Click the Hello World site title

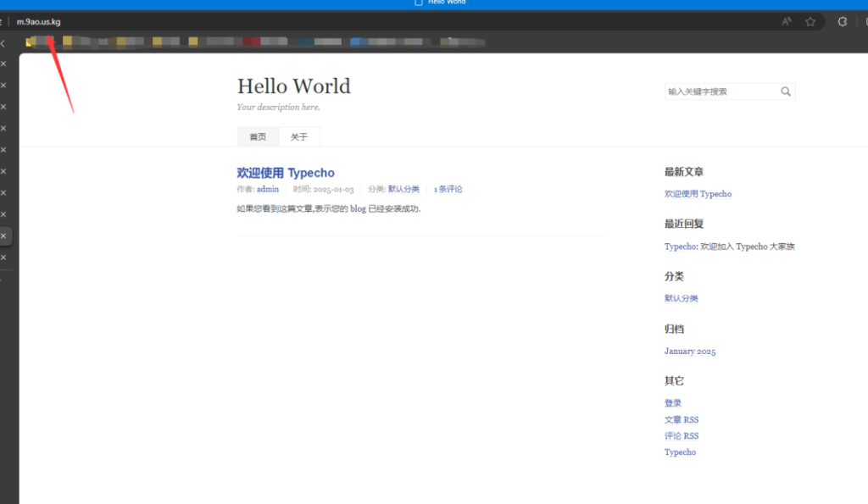293,86
